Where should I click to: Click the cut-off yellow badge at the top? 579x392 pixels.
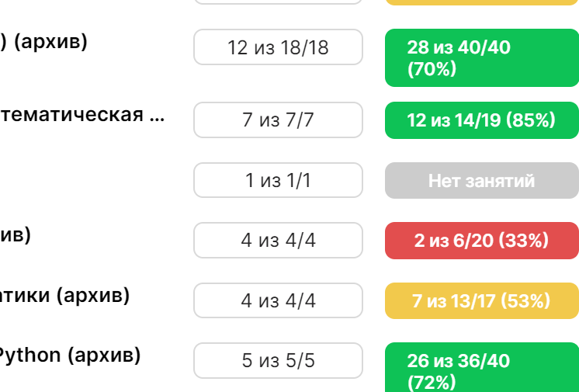coord(482,2)
